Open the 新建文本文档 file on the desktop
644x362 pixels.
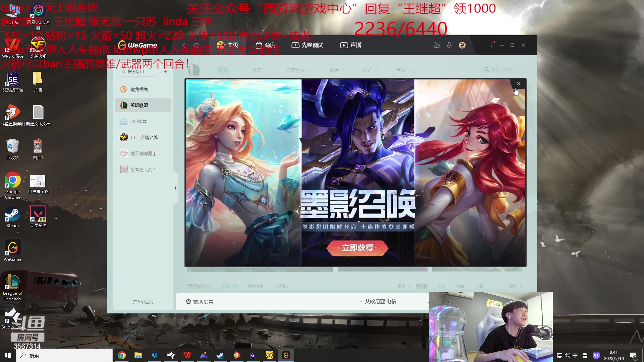click(38, 116)
